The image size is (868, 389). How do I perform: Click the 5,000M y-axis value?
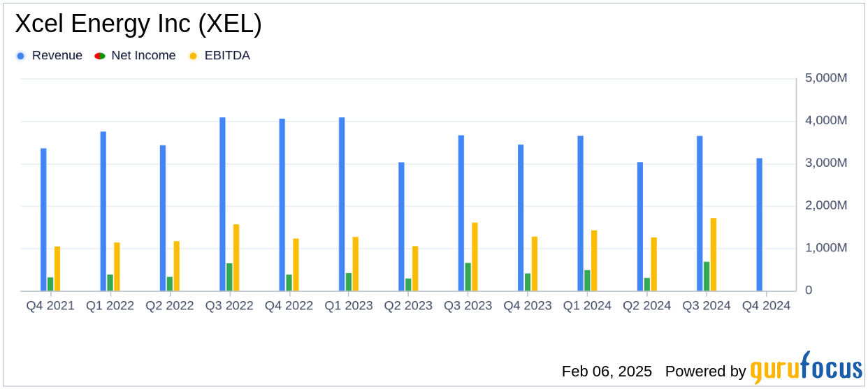[826, 78]
